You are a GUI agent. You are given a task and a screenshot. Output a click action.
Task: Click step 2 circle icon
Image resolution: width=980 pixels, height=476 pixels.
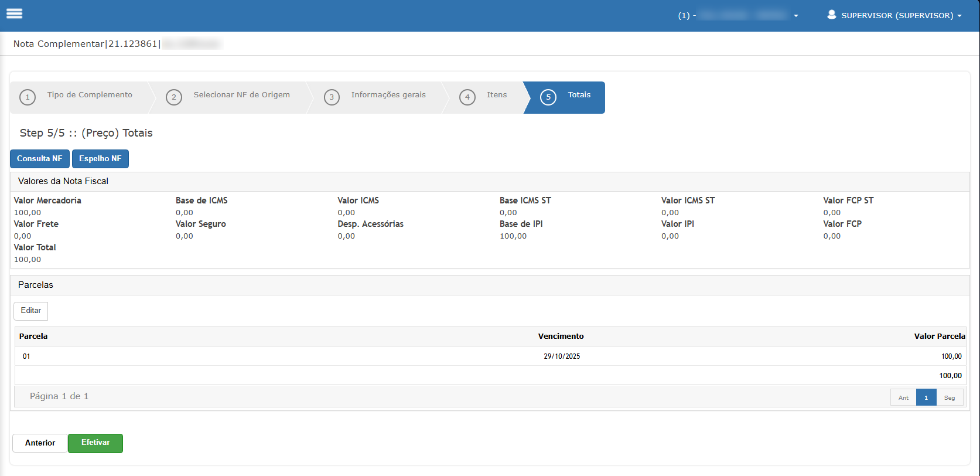point(174,97)
